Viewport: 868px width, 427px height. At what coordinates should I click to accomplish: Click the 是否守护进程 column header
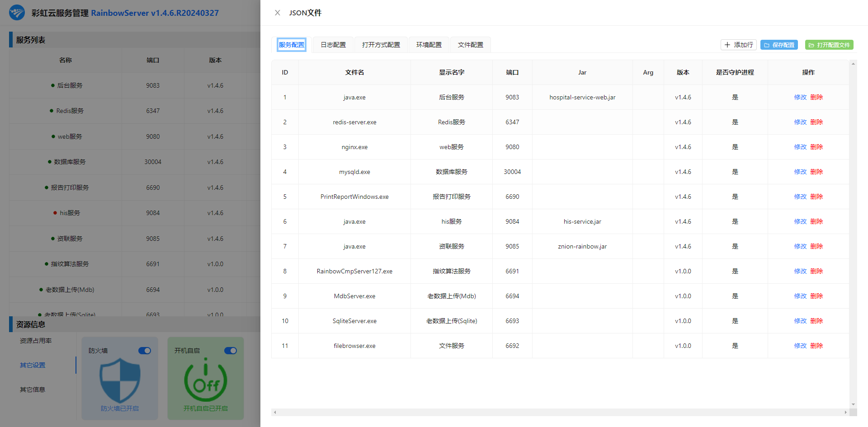(x=735, y=72)
